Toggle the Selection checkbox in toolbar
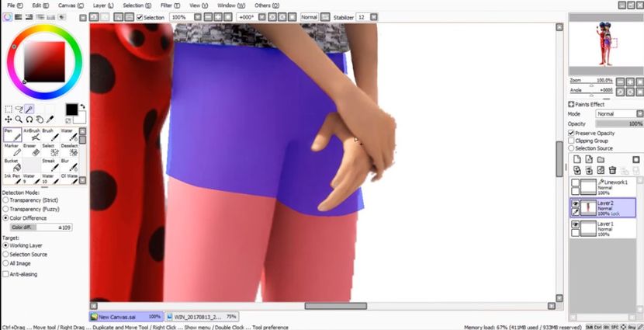The height and width of the screenshot is (330, 644). point(140,17)
